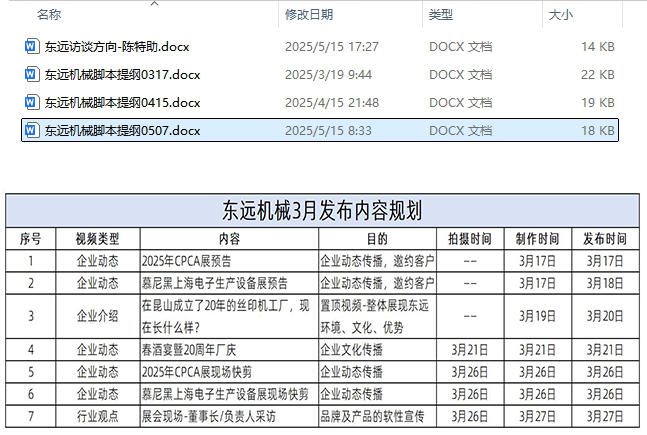Click Word icon of 东远机械脚本提纲0317.docx
The height and width of the screenshot is (435, 647).
32,74
